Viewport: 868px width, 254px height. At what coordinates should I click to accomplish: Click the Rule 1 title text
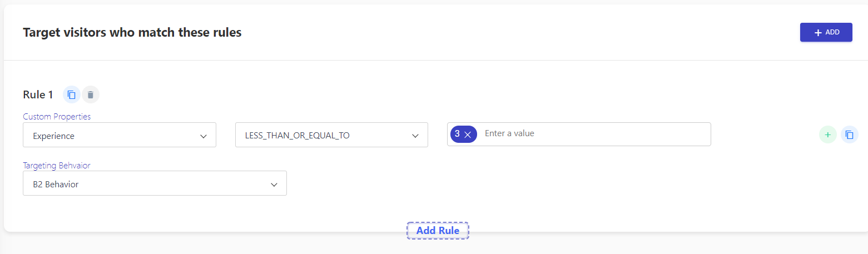point(38,95)
